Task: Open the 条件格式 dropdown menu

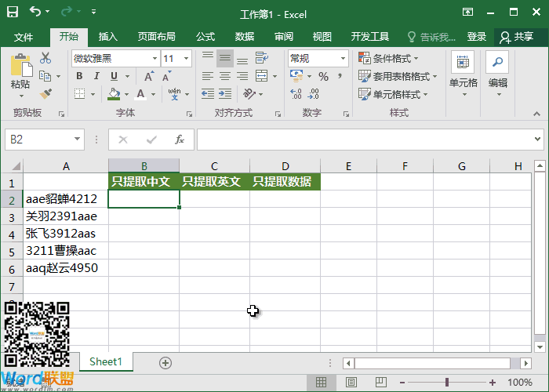Action: [x=389, y=58]
